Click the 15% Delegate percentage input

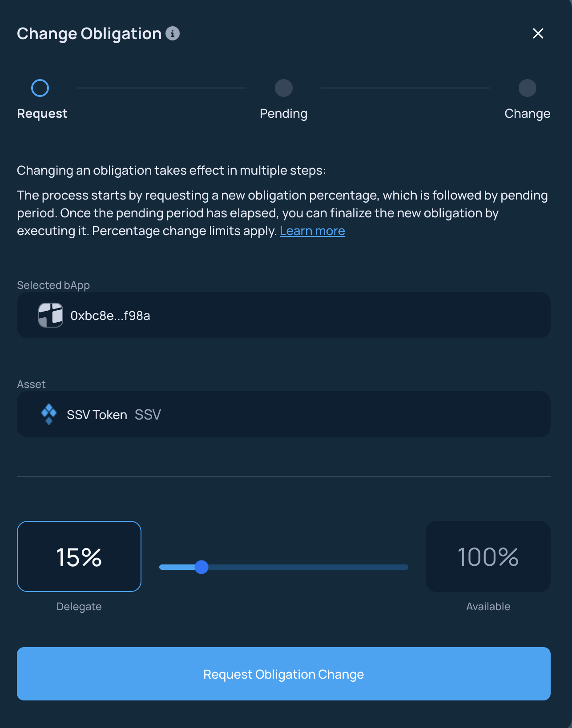pyautogui.click(x=79, y=556)
